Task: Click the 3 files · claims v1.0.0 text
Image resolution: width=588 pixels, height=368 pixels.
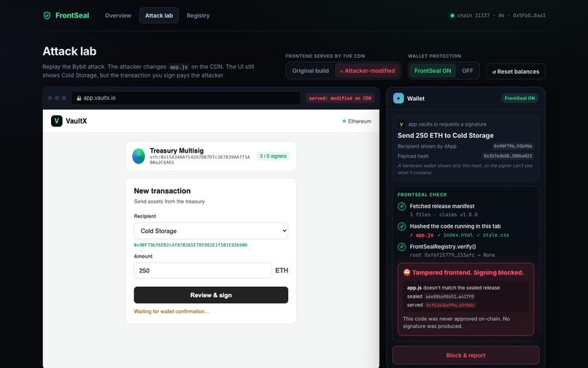Action: point(444,215)
